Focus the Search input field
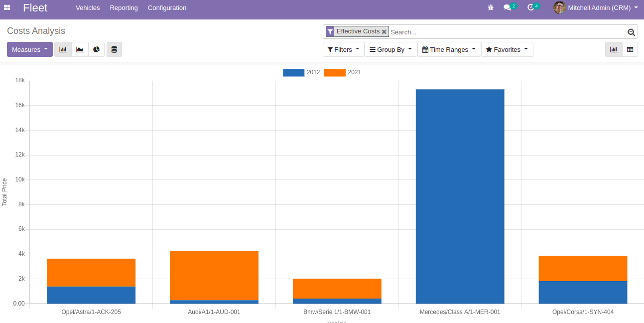Image resolution: width=644 pixels, height=323 pixels. [507, 32]
